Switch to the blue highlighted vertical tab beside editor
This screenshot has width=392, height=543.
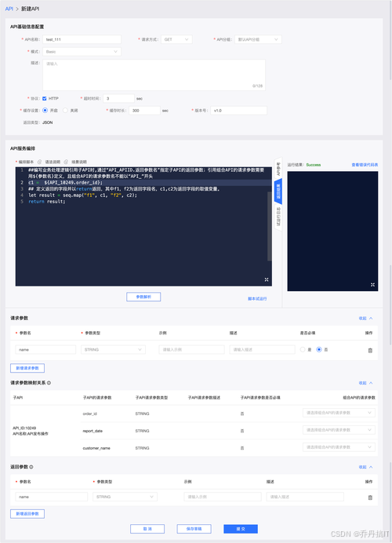278,191
